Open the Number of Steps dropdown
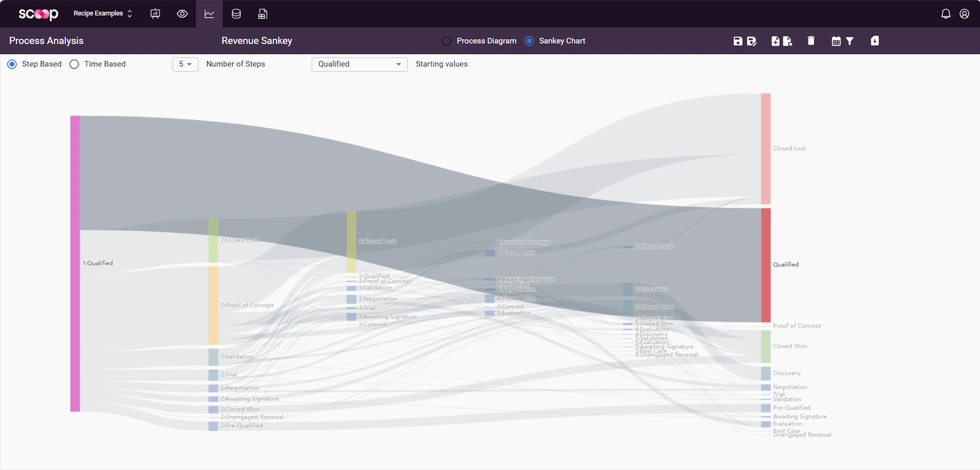 click(x=185, y=64)
